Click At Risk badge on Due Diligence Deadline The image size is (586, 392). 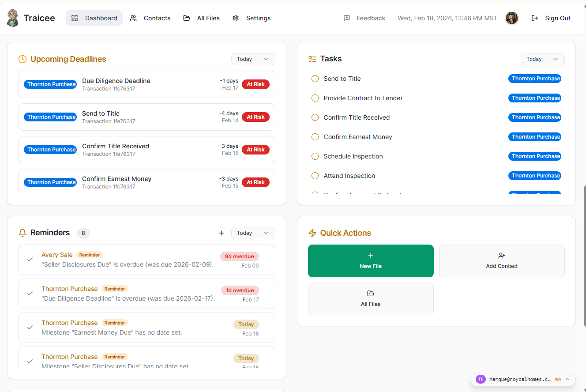(x=255, y=84)
